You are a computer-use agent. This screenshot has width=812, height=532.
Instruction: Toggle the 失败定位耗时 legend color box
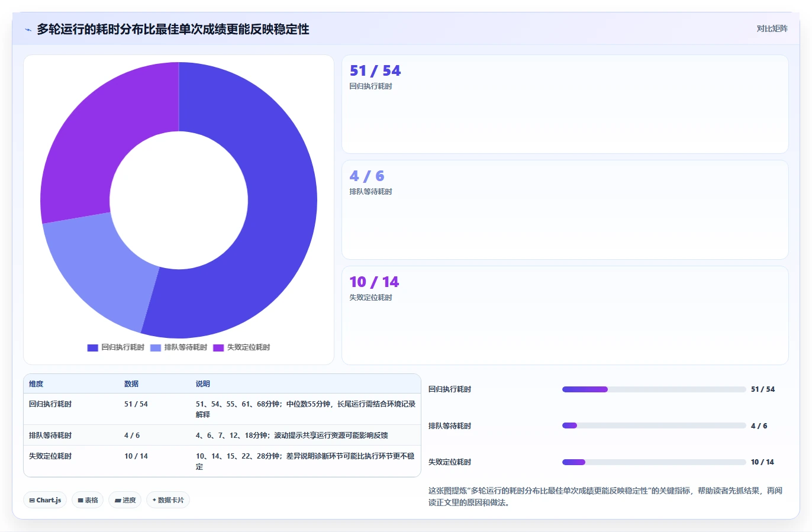point(218,348)
